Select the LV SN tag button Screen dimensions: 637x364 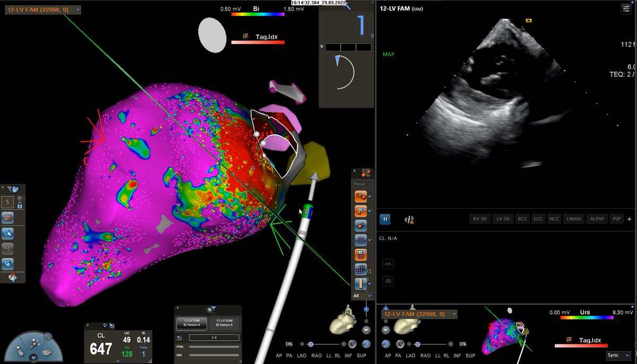point(503,219)
